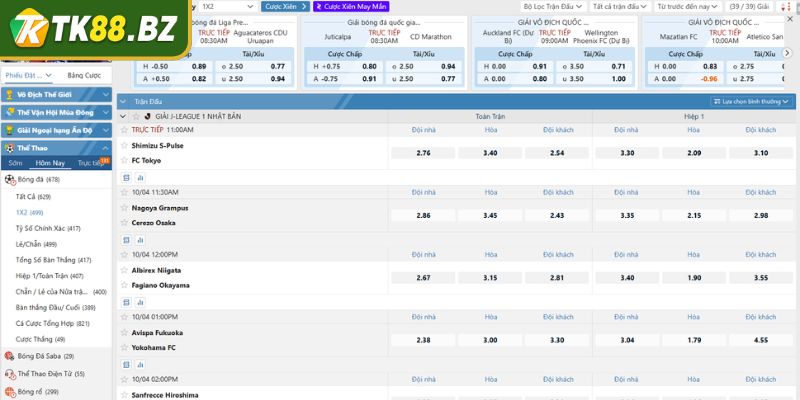Open the scoreboard icon under FC Tokyo
The image size is (800, 400).
pyautogui.click(x=126, y=177)
